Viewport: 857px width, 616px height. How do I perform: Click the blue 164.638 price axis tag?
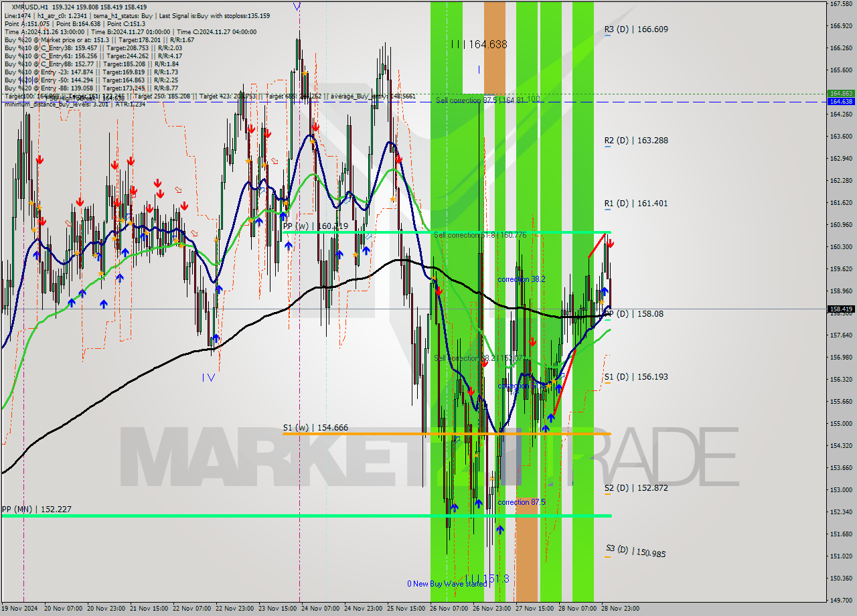click(x=841, y=102)
